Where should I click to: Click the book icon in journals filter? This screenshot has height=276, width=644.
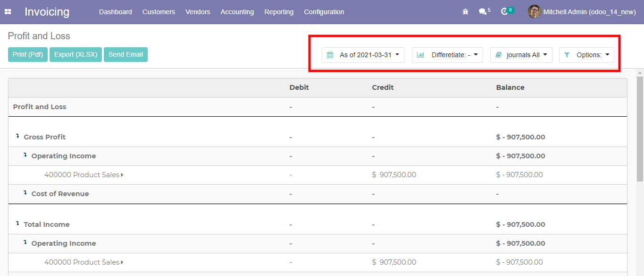click(499, 55)
